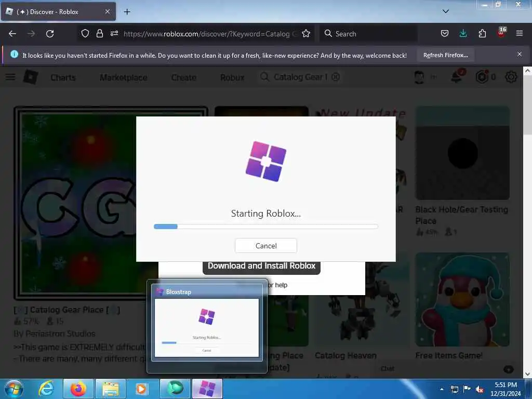Reload the current Roblox page

point(50,34)
